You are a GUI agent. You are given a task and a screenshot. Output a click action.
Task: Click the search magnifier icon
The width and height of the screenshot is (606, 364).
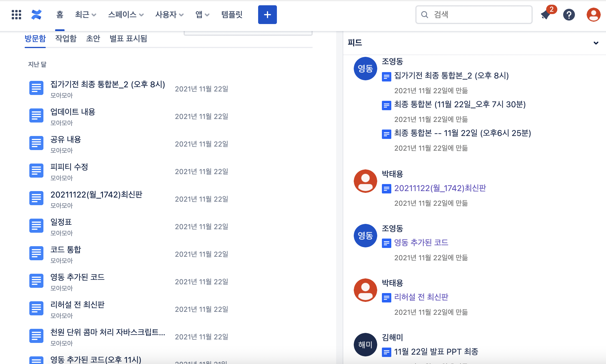pyautogui.click(x=424, y=15)
